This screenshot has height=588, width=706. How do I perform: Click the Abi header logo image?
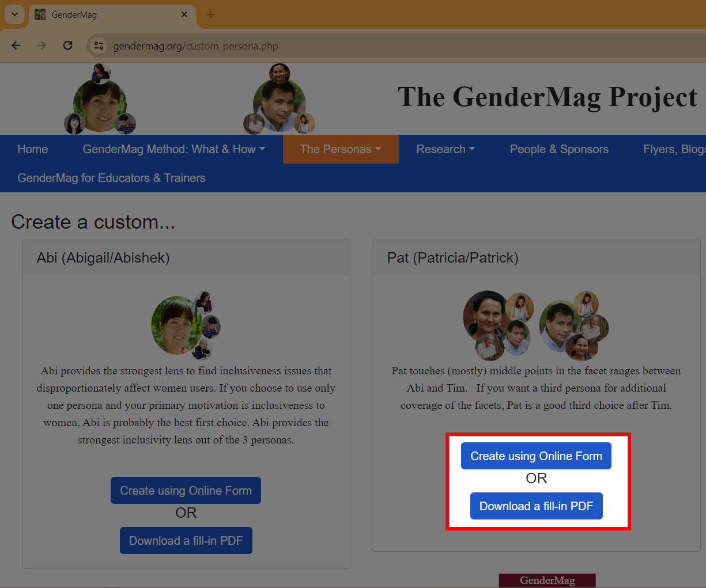click(100, 99)
